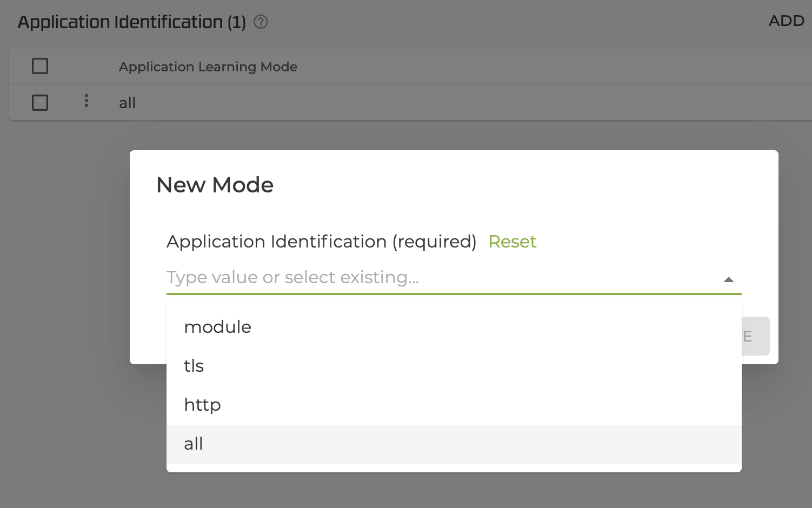Image resolution: width=812 pixels, height=508 pixels.
Task: Click the 'Application Identification (1)' section heading
Action: click(131, 22)
